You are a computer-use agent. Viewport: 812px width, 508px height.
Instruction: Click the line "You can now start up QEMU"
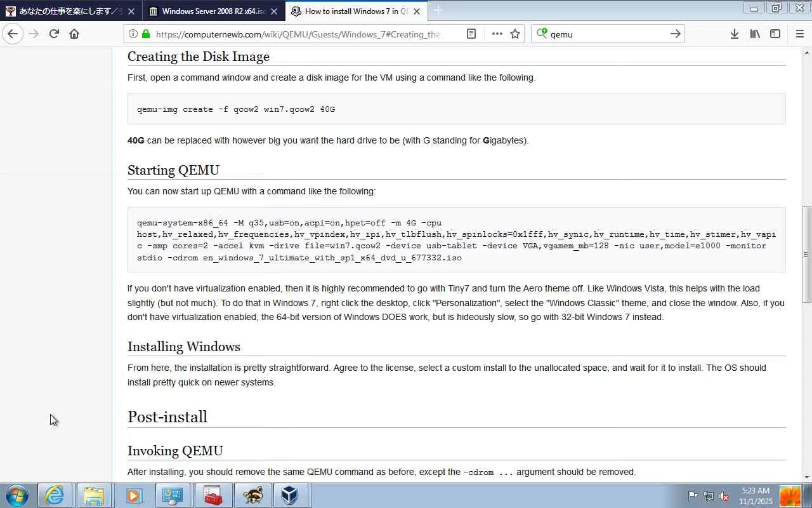pos(251,191)
